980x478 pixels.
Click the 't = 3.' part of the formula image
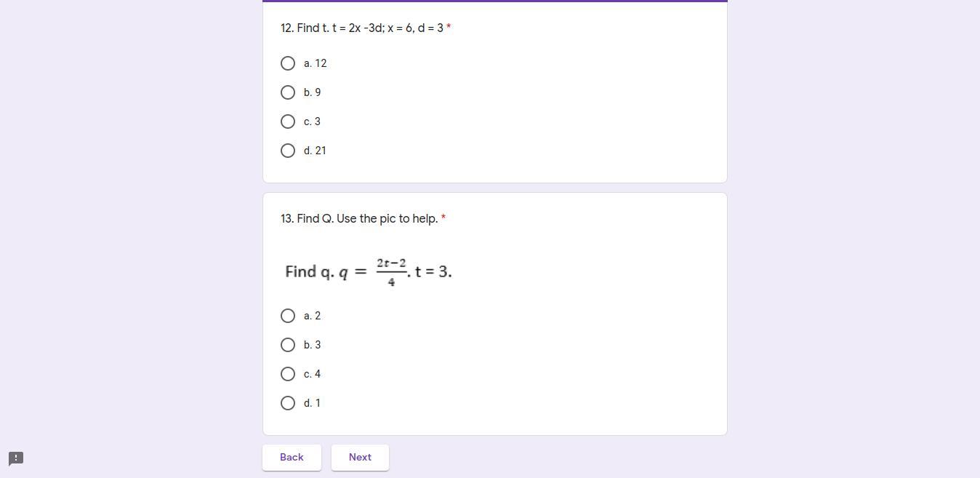(x=433, y=271)
